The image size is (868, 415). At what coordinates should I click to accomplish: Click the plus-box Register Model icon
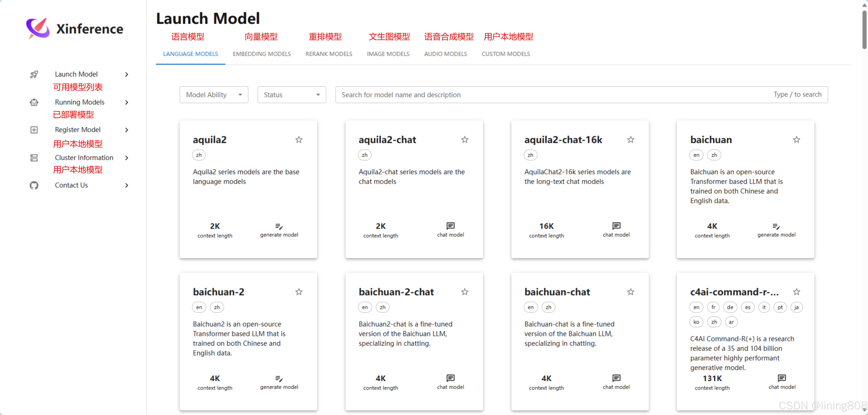[34, 130]
